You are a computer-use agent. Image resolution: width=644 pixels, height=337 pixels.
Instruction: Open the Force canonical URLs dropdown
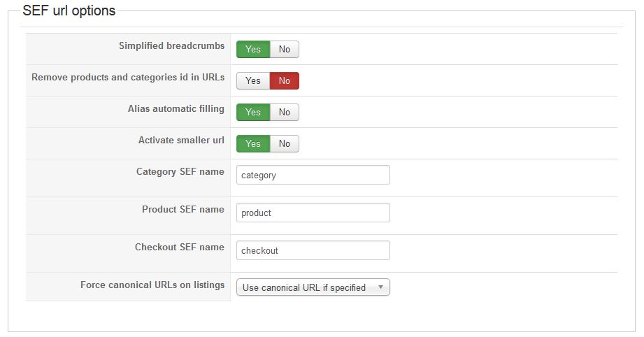click(x=313, y=287)
